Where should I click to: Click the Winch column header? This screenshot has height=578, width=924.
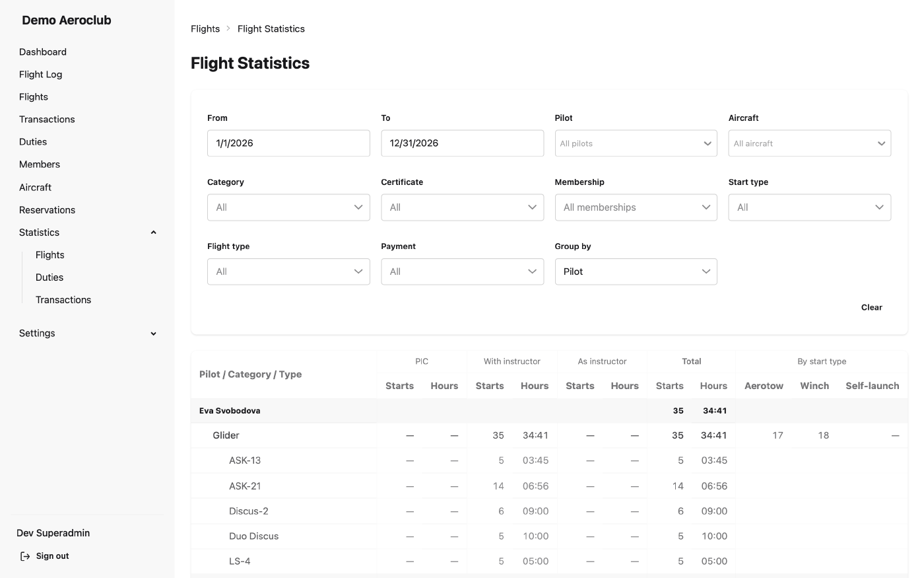[814, 386]
